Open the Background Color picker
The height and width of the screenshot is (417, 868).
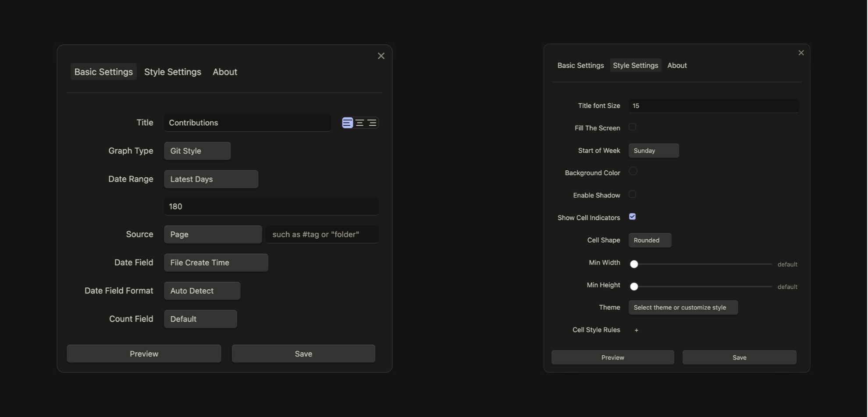coord(633,171)
